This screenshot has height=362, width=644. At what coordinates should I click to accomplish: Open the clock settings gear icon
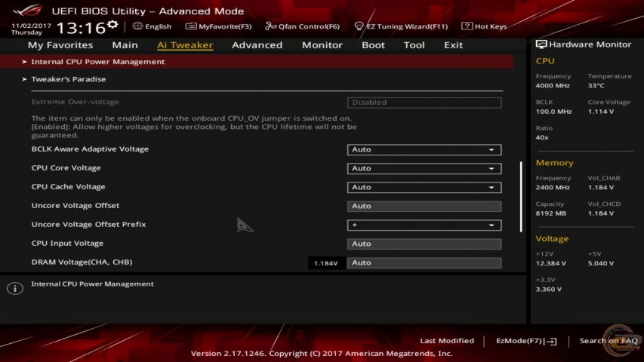pos(112,24)
